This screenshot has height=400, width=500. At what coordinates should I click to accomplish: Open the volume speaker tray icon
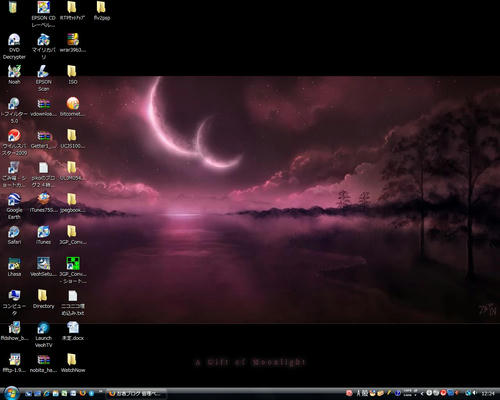475,393
